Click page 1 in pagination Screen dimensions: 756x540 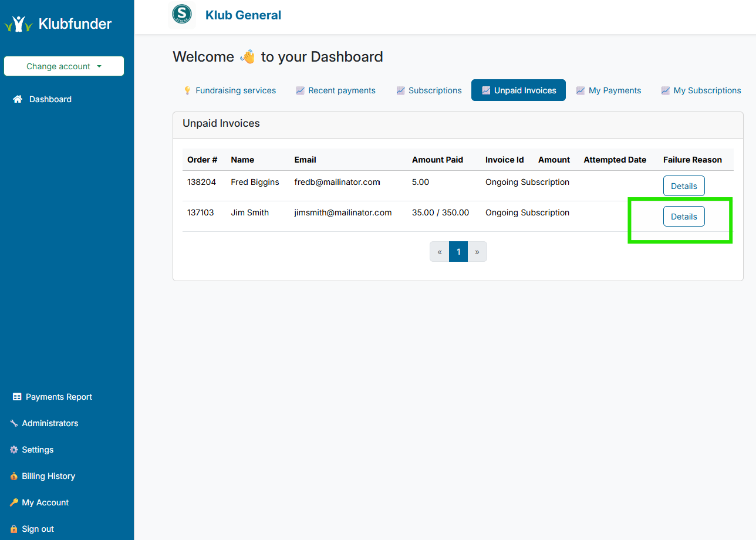(458, 252)
